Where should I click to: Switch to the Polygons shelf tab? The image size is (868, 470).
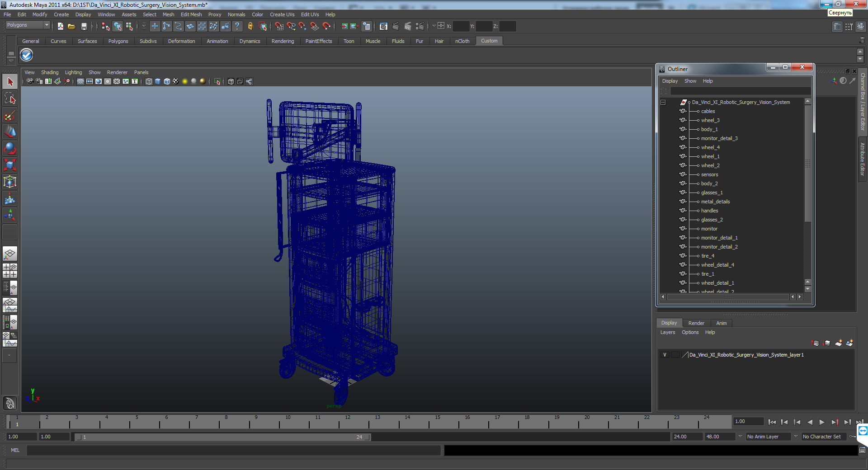pos(118,41)
